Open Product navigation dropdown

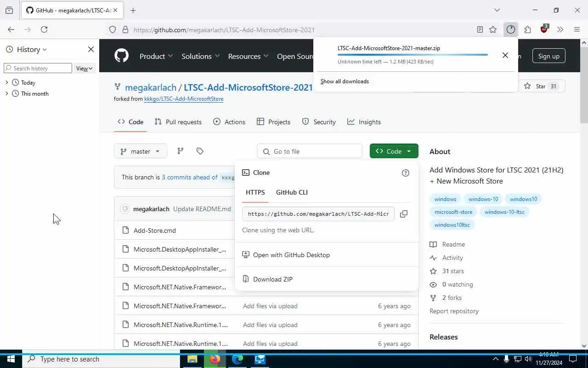(x=156, y=56)
